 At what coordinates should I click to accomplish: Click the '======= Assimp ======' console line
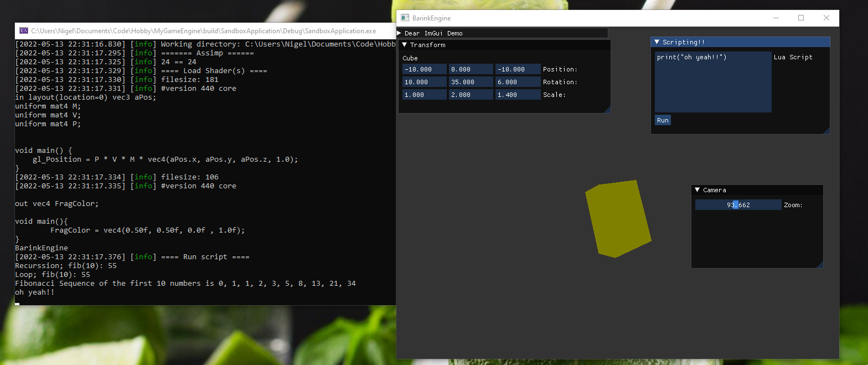(x=135, y=53)
